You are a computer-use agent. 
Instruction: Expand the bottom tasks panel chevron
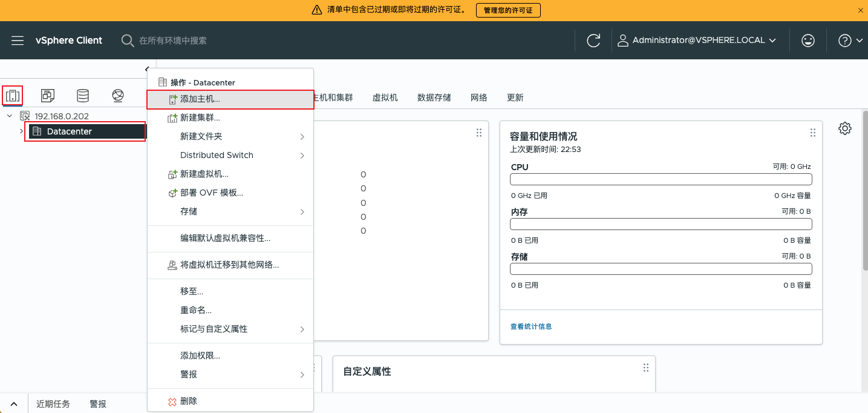pyautogui.click(x=14, y=404)
